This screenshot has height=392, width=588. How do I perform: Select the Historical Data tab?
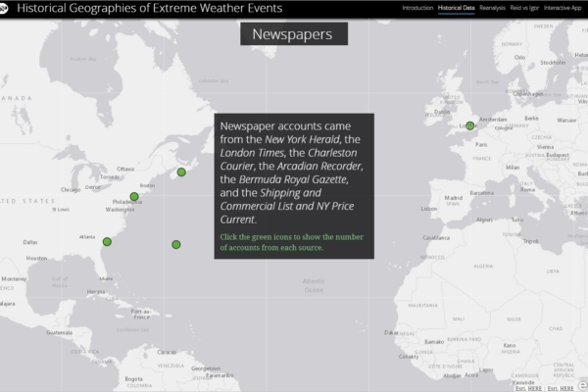457,8
